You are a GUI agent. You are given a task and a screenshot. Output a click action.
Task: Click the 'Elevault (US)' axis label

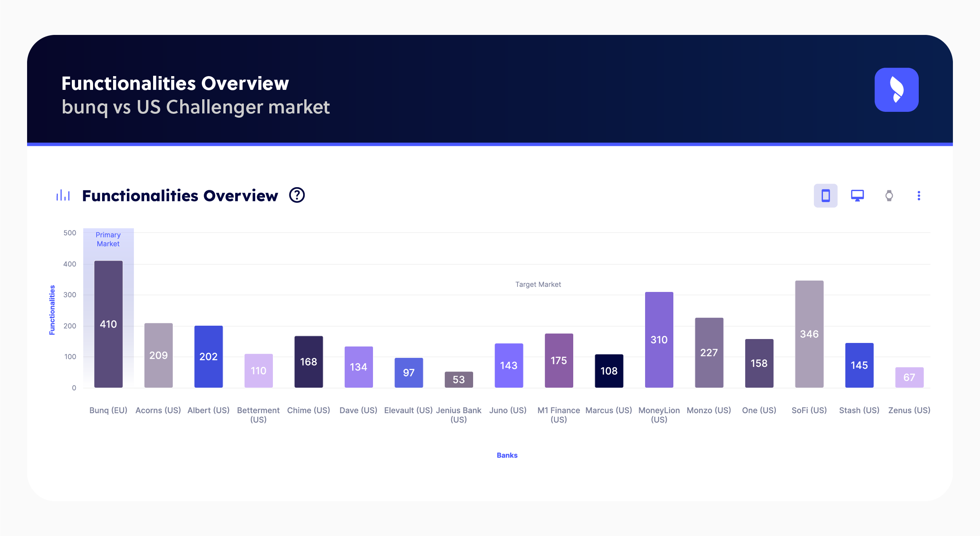coord(408,410)
